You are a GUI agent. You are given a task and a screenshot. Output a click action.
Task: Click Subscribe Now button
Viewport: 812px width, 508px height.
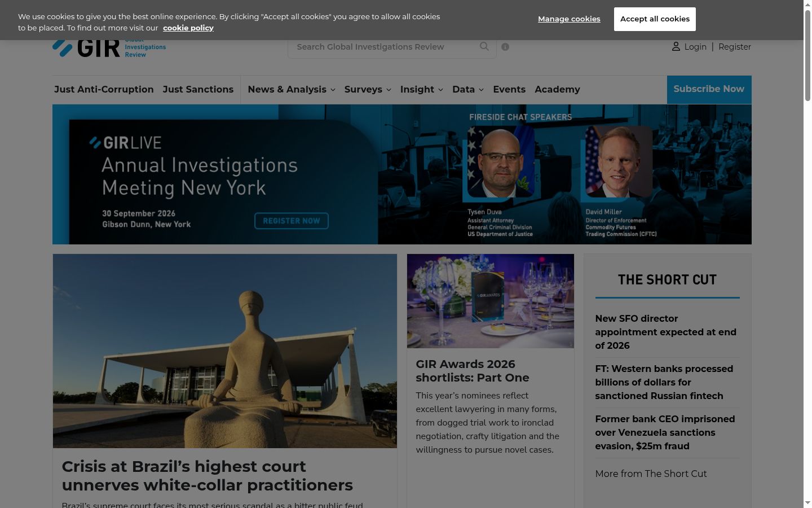(x=709, y=89)
